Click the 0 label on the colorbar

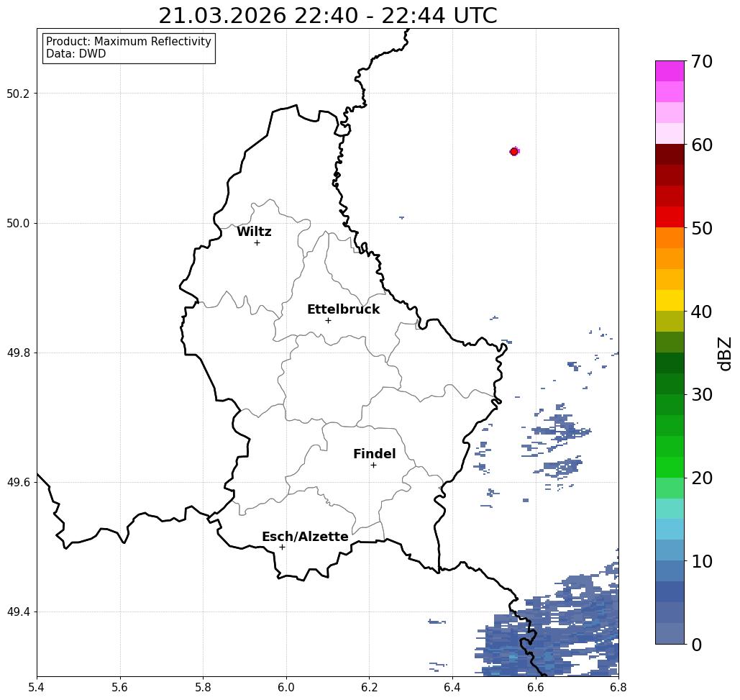click(x=697, y=645)
